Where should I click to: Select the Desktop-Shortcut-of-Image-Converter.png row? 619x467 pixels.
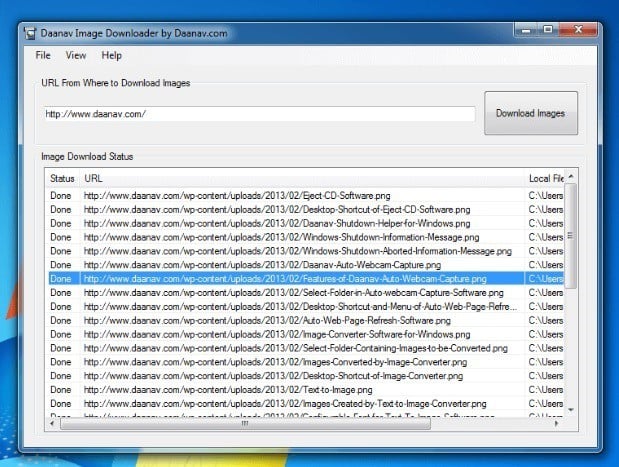pyautogui.click(x=306, y=376)
